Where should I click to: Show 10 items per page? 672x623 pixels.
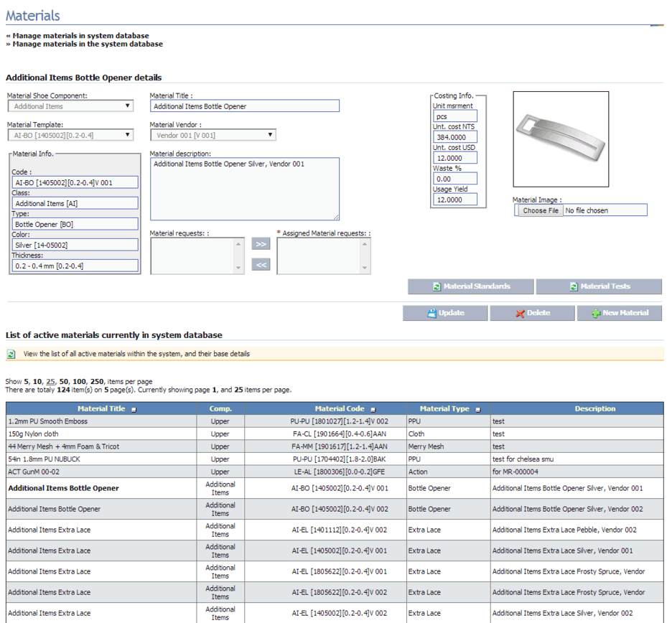point(37,381)
